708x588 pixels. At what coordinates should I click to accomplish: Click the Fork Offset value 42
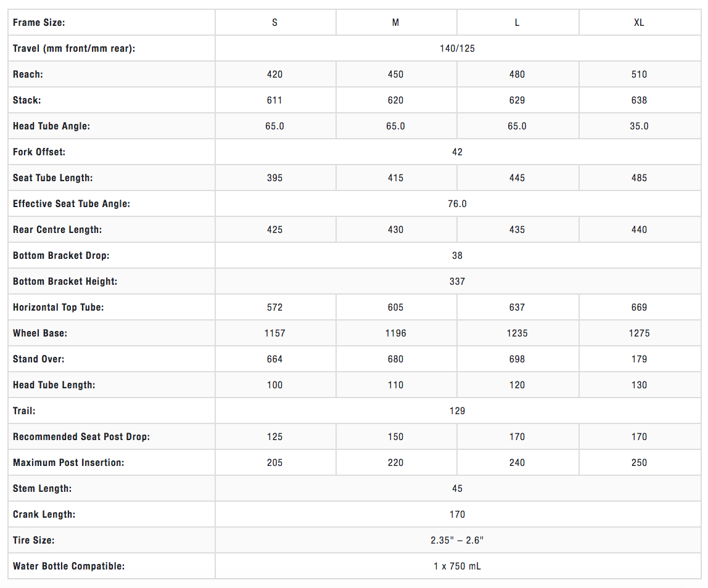457,152
